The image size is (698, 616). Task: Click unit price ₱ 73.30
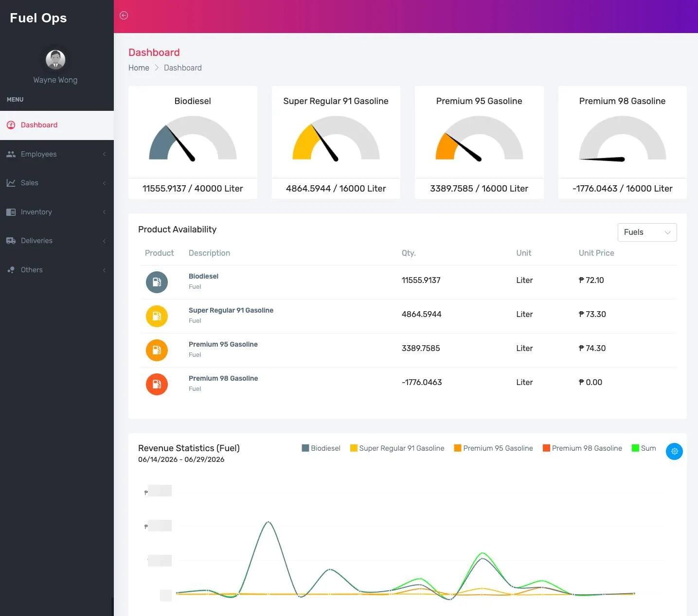click(x=592, y=314)
